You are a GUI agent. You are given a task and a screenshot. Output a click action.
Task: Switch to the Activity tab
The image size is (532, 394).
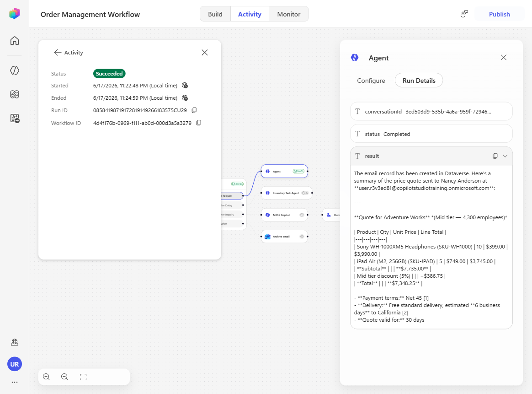click(x=250, y=14)
